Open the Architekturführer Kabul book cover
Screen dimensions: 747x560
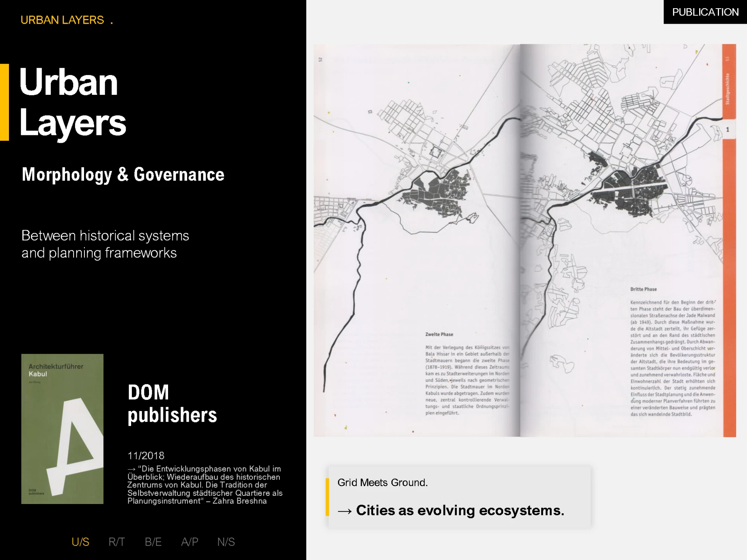click(x=62, y=429)
